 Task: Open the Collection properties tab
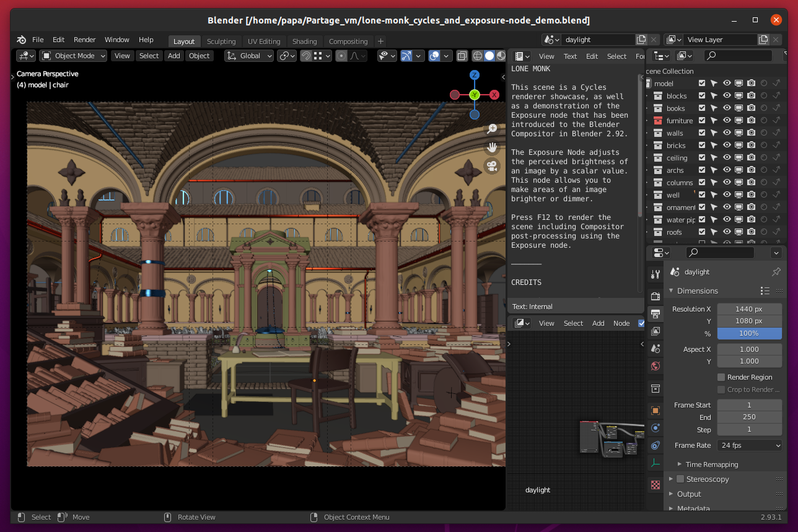click(x=655, y=388)
